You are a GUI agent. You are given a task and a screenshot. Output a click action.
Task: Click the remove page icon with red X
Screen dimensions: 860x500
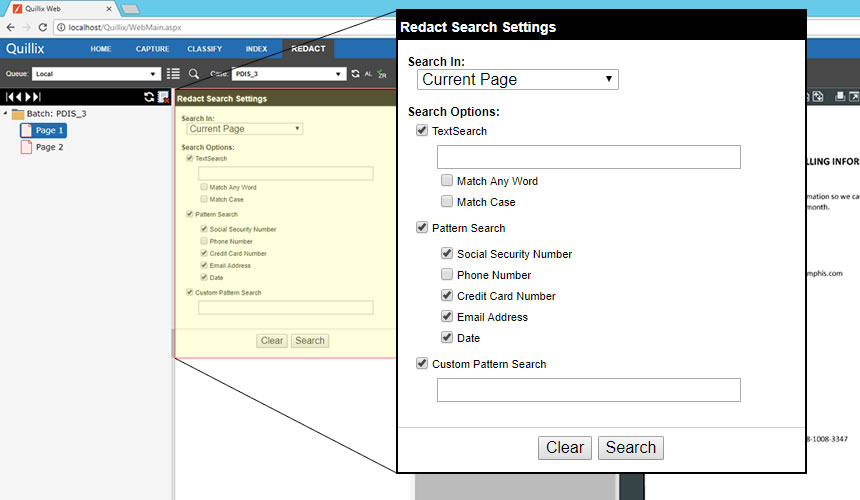pyautogui.click(x=163, y=97)
